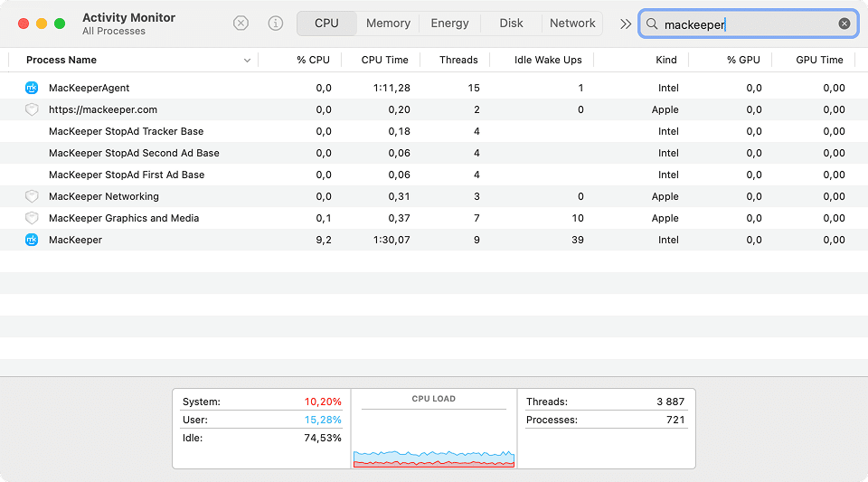Click the Processes total 721
868x482 pixels.
(x=675, y=420)
